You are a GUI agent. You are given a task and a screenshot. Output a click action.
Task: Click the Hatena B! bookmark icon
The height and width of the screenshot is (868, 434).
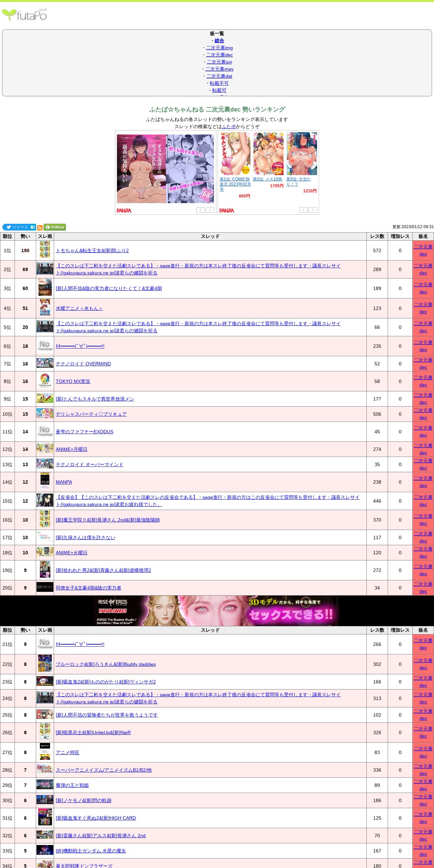(33, 227)
